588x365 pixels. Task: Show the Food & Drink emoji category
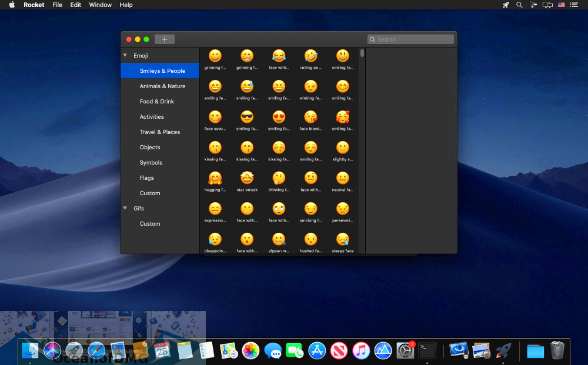coord(157,102)
